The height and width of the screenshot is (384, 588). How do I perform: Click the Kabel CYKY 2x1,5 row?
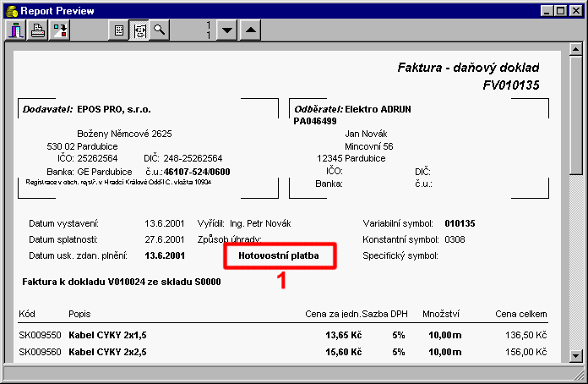tap(106, 334)
